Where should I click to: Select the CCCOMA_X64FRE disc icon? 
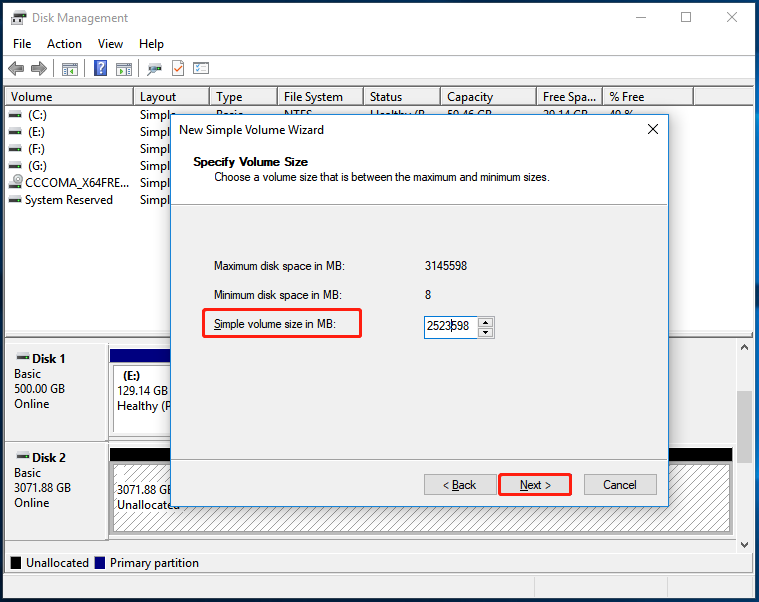click(x=16, y=182)
